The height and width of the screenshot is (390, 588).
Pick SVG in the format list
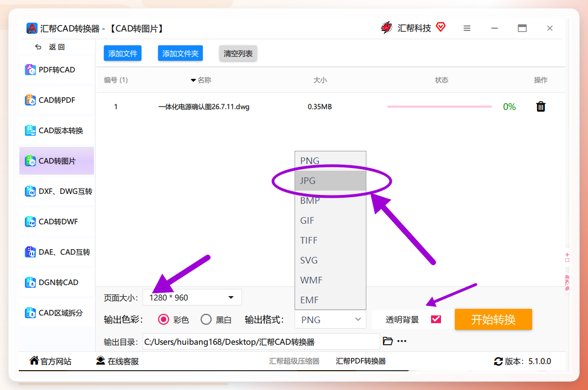(x=330, y=260)
